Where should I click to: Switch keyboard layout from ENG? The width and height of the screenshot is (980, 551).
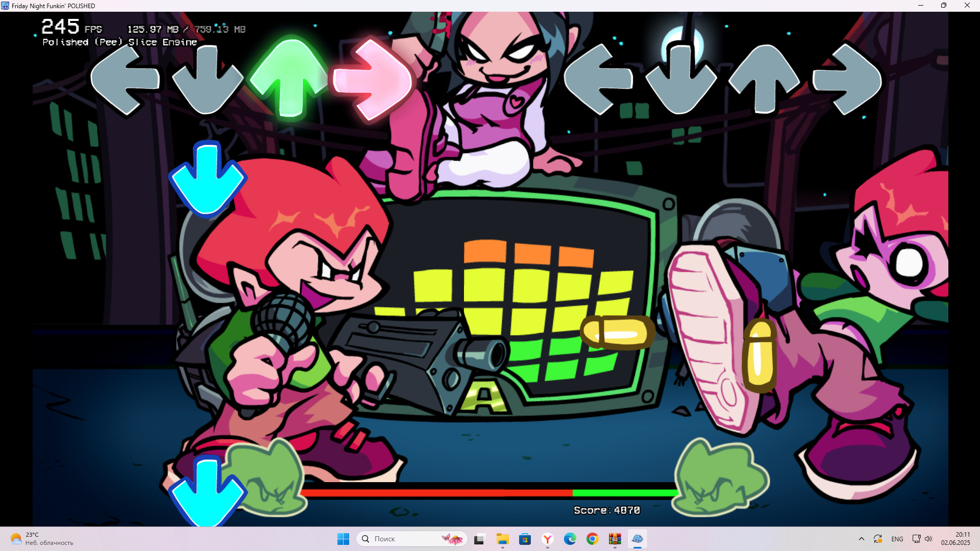[897, 538]
